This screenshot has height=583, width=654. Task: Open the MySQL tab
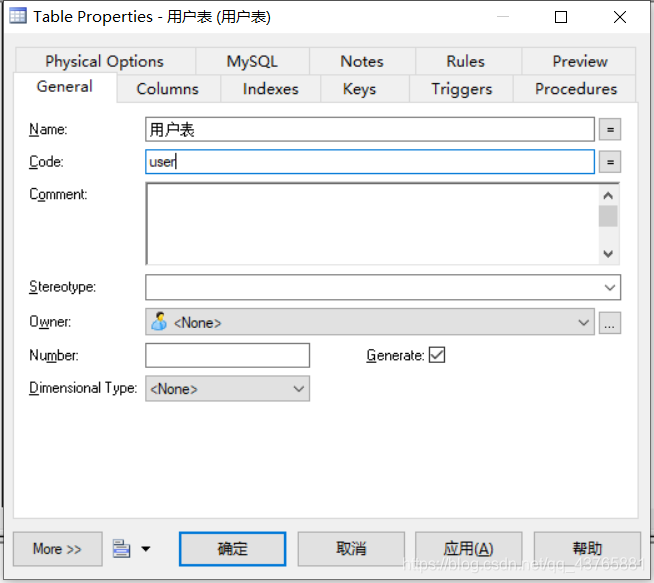click(252, 61)
